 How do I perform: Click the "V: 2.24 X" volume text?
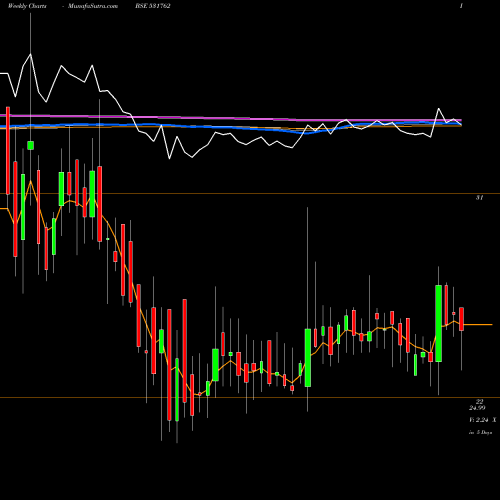click(x=483, y=420)
